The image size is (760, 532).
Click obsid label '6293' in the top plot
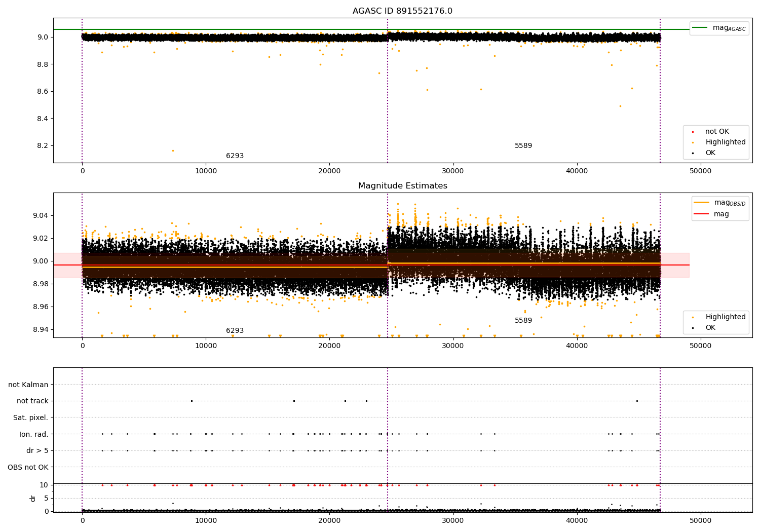(x=235, y=156)
